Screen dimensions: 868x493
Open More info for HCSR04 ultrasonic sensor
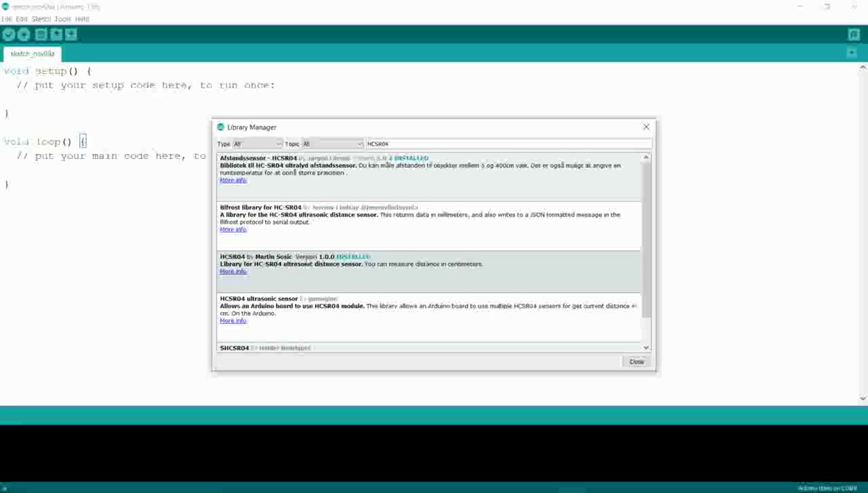(x=233, y=321)
